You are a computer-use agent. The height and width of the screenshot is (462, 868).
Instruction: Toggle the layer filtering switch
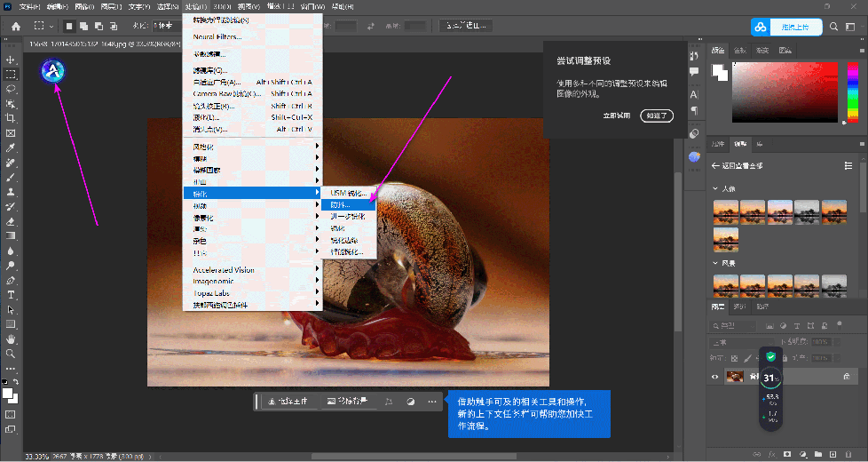tap(840, 325)
